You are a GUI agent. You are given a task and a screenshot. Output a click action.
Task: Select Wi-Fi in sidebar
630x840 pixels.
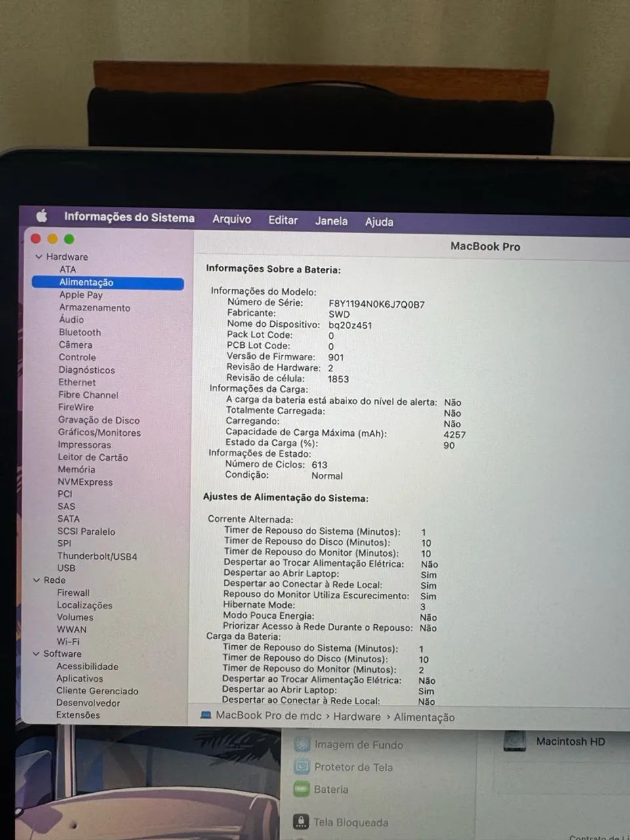point(68,641)
